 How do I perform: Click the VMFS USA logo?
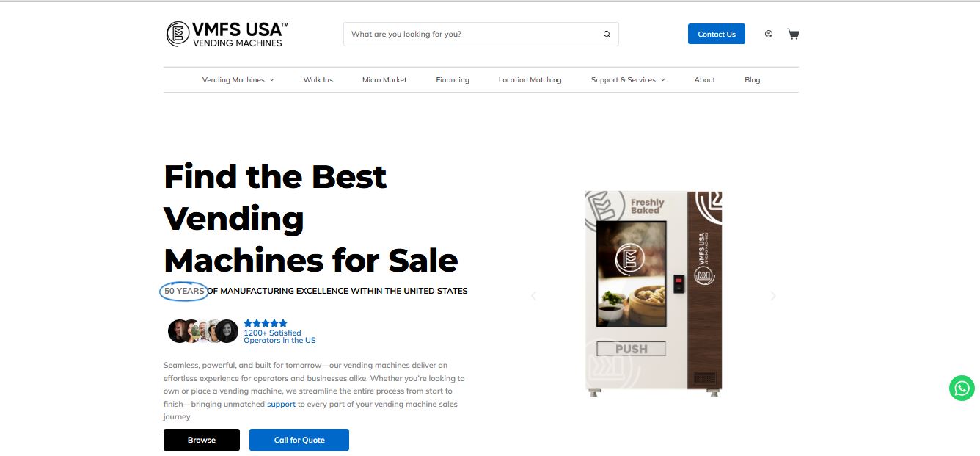coord(227,34)
